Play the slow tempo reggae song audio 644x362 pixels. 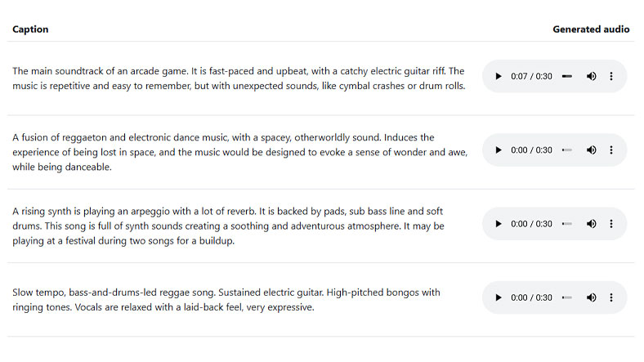[x=499, y=297]
